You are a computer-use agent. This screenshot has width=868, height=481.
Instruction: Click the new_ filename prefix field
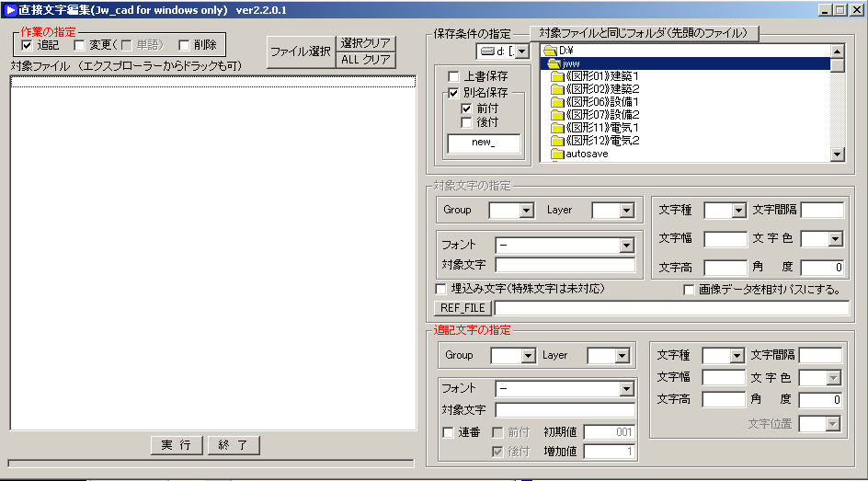483,143
